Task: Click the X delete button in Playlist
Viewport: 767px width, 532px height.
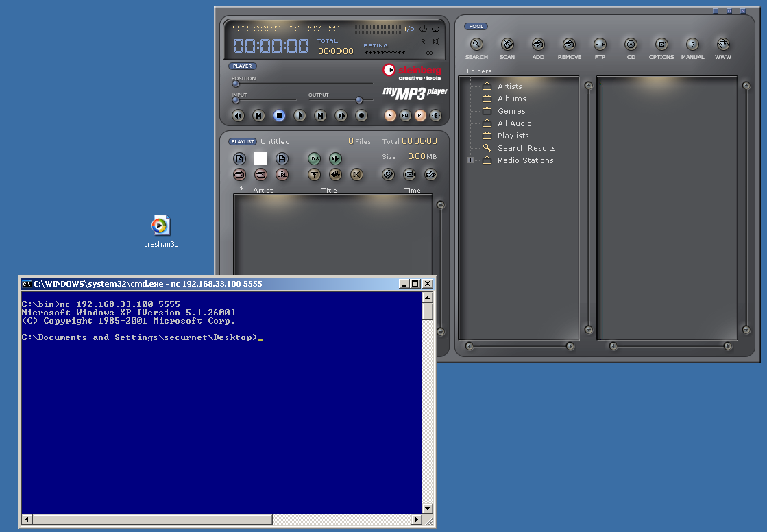Action: pyautogui.click(x=356, y=174)
